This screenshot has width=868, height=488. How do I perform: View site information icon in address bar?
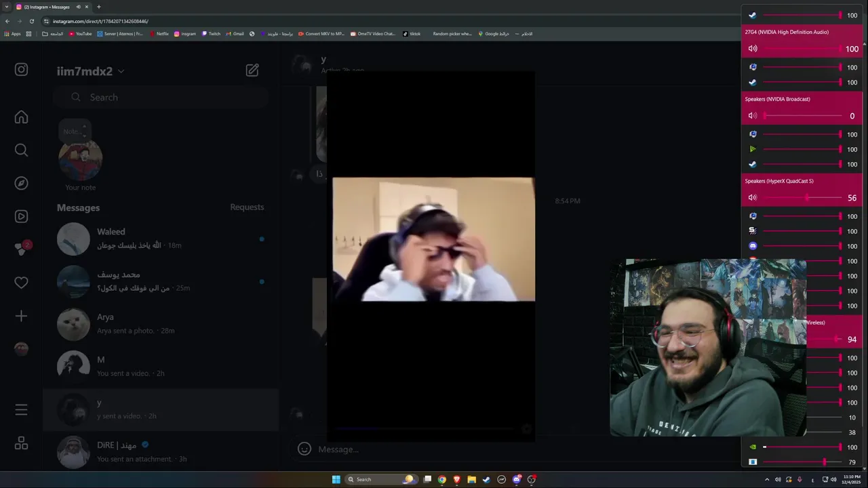click(46, 21)
